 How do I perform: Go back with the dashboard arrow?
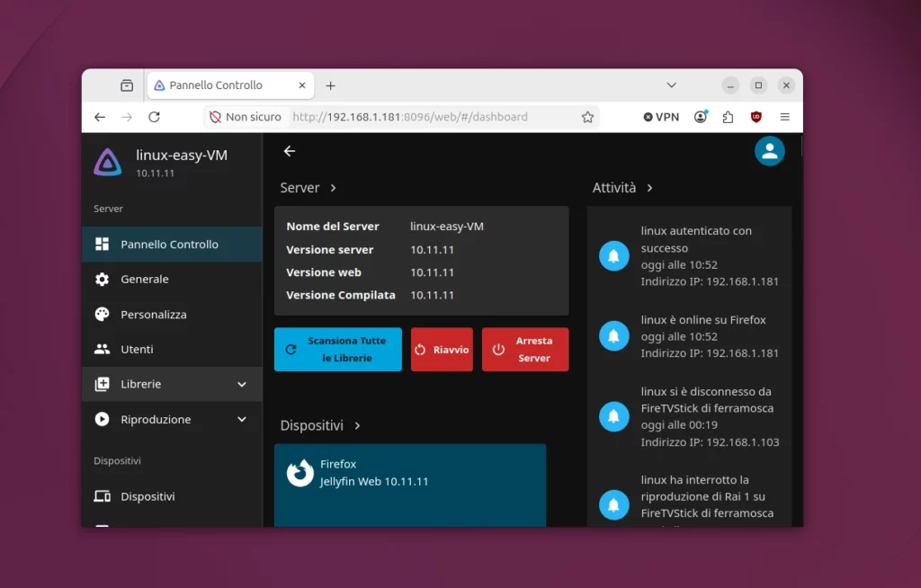point(290,151)
